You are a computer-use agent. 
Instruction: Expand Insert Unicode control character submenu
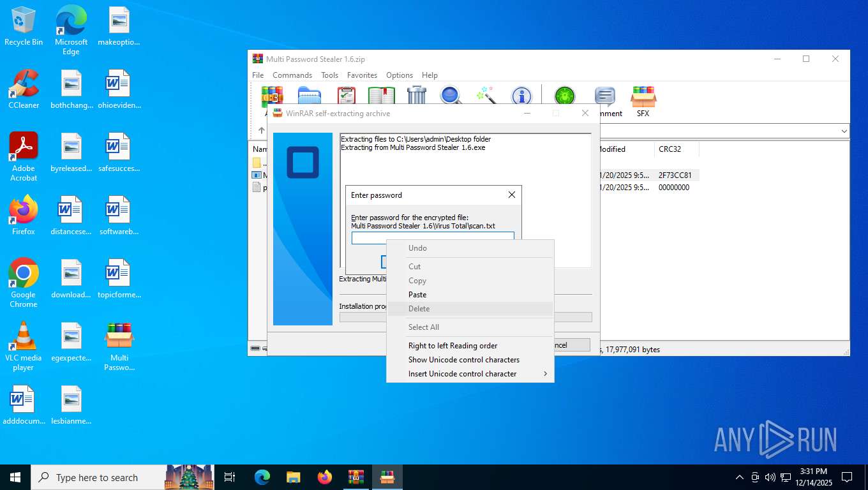click(x=470, y=374)
